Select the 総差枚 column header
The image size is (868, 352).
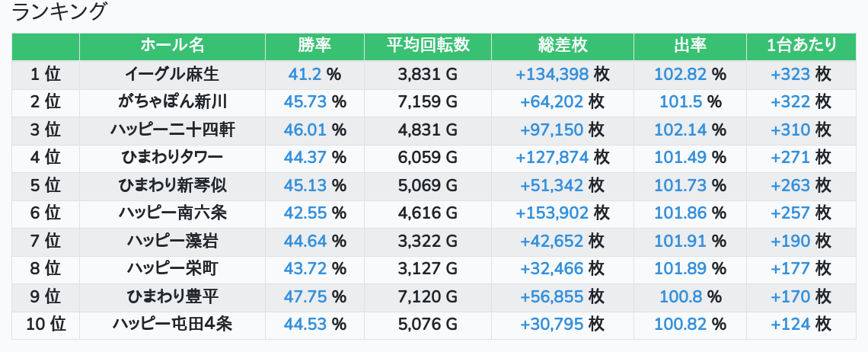tap(562, 46)
